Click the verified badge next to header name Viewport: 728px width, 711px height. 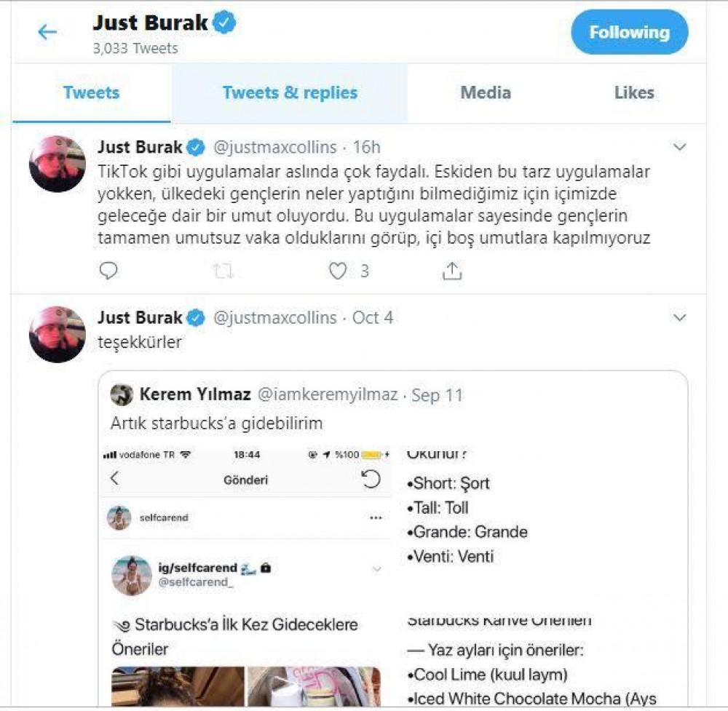pos(224,23)
